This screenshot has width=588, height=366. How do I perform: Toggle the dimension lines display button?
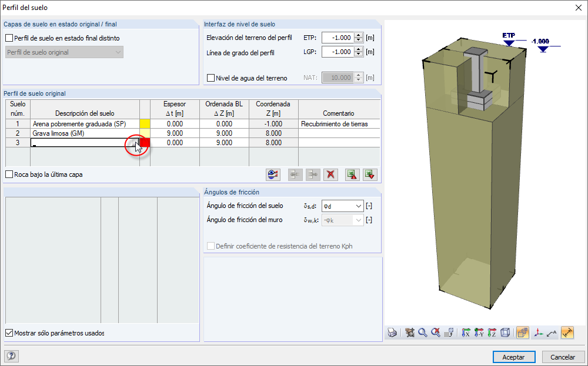pyautogui.click(x=567, y=333)
